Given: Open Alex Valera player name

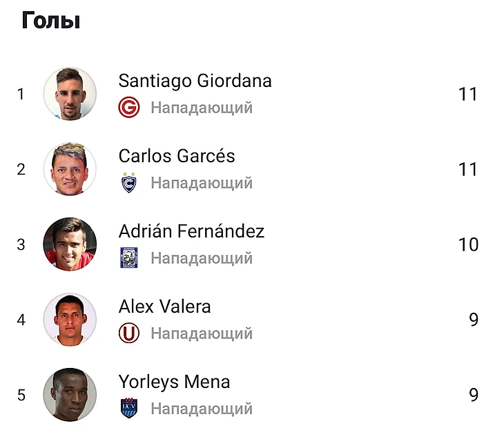Looking at the screenshot, I should [x=165, y=307].
